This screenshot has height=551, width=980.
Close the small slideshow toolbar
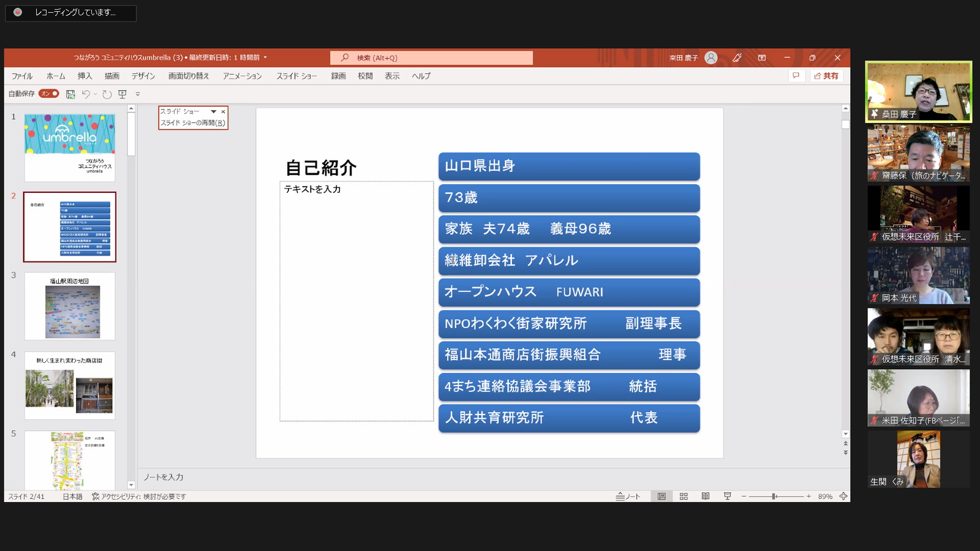[223, 111]
